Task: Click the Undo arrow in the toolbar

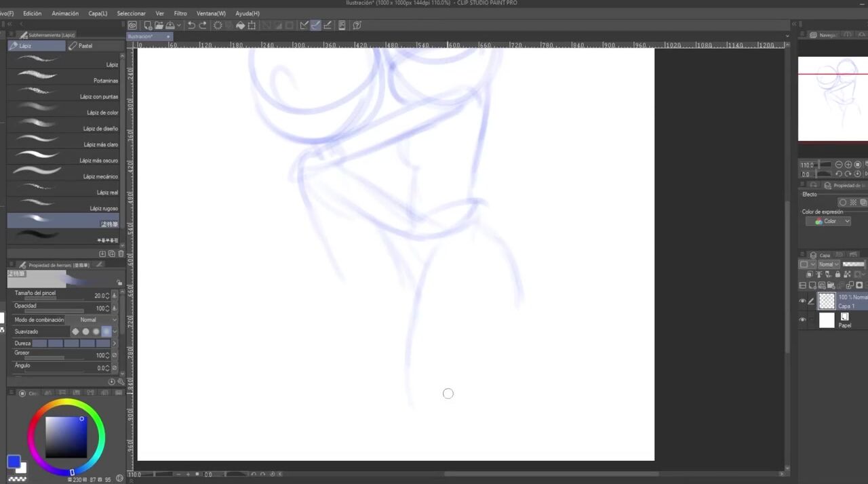Action: [191, 26]
